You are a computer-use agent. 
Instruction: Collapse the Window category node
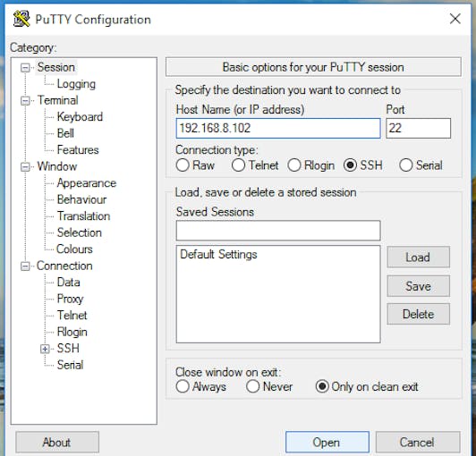coord(25,166)
